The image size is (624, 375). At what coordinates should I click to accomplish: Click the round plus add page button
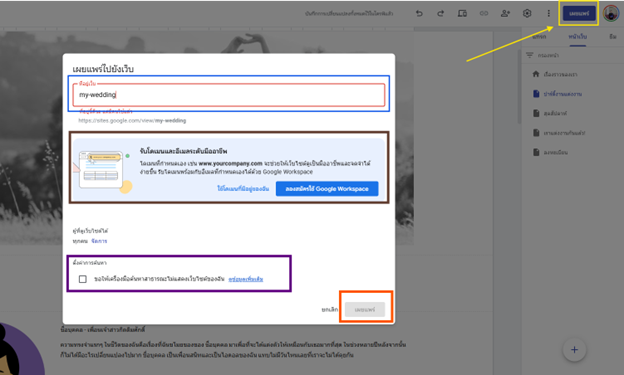pos(574,350)
